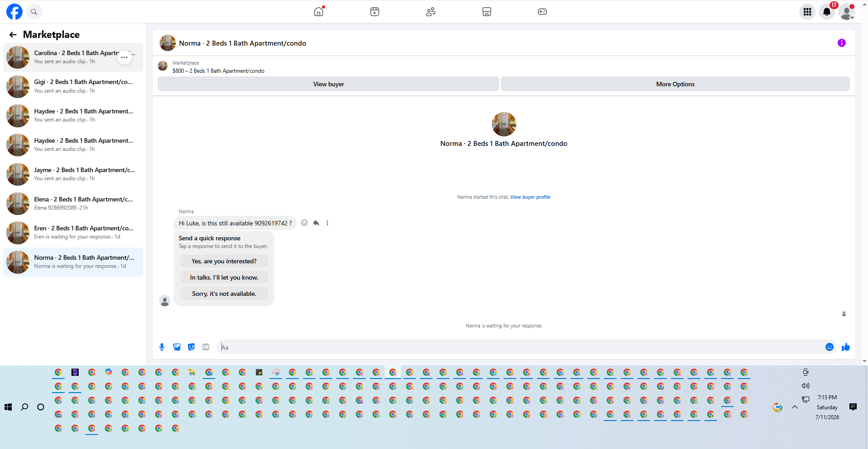Open the Eren conversation
This screenshot has width=868, height=449.
pos(73,233)
